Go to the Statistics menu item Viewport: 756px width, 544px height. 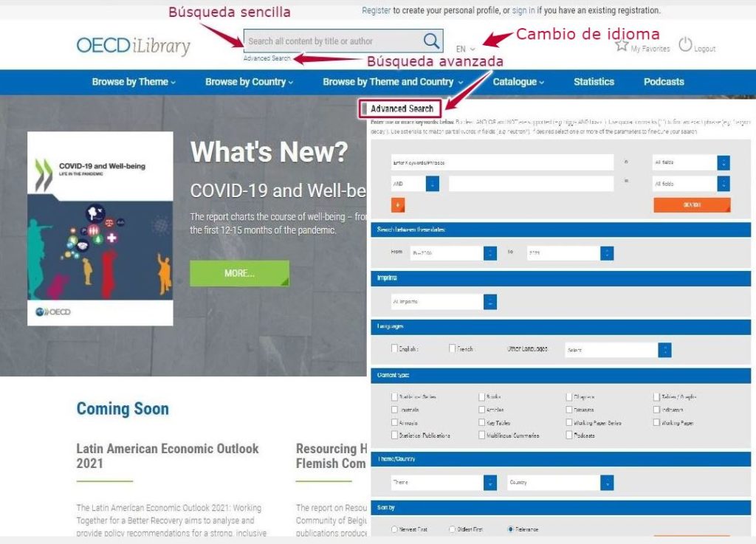(x=594, y=82)
